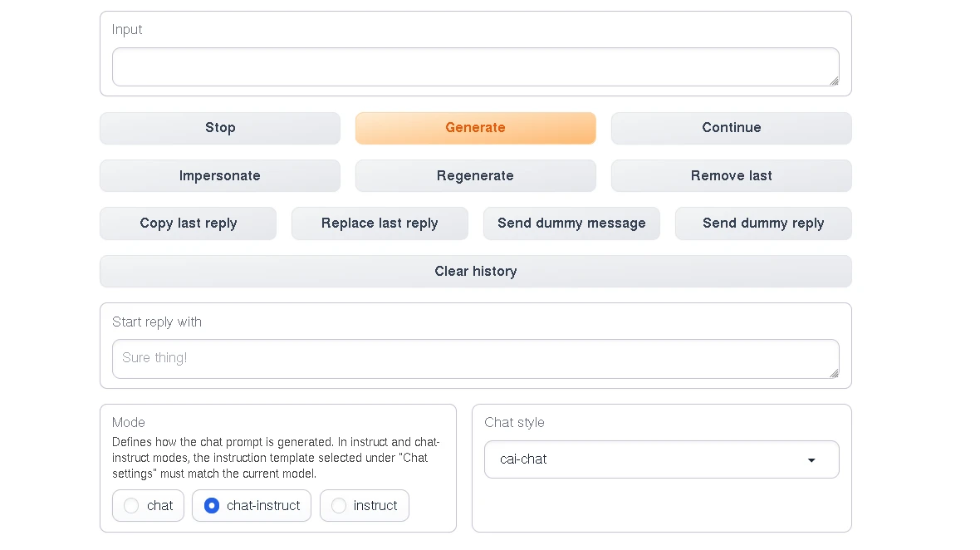
Task: Click Send dummy reply button
Action: 763,223
